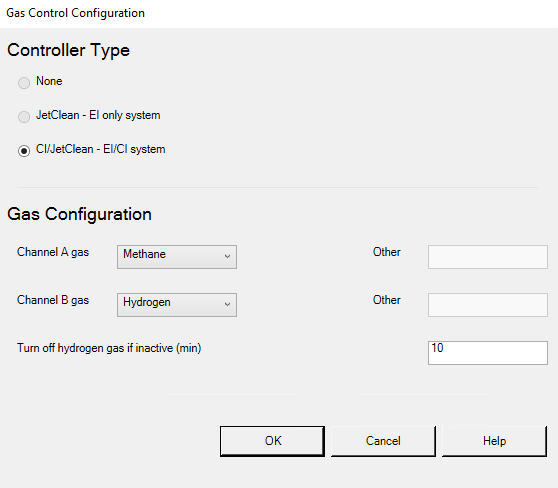The height and width of the screenshot is (488, 558).
Task: Click the Channel B gas label
Action: pyautogui.click(x=53, y=300)
